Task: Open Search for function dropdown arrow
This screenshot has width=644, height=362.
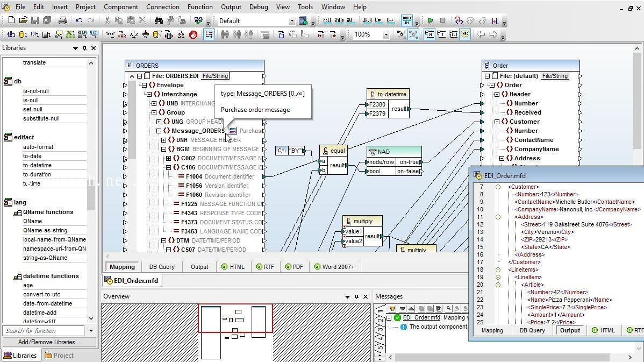Action: [91, 331]
